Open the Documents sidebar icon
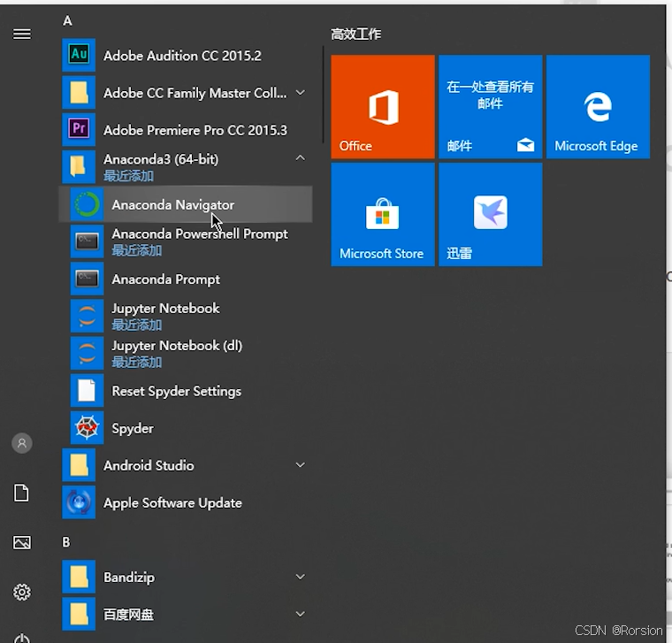The height and width of the screenshot is (643, 672). pos(21,493)
